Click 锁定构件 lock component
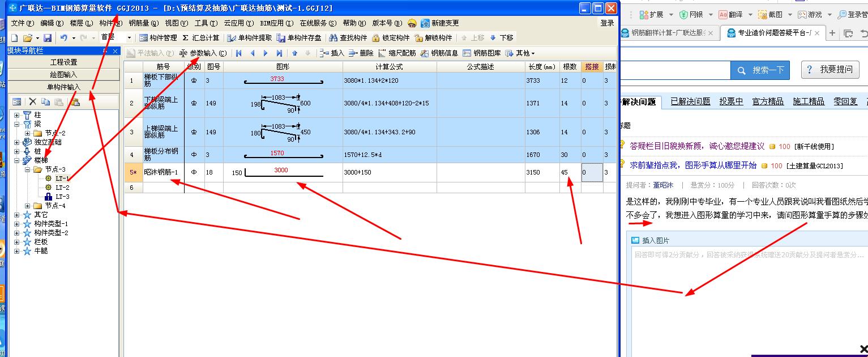 [391, 37]
